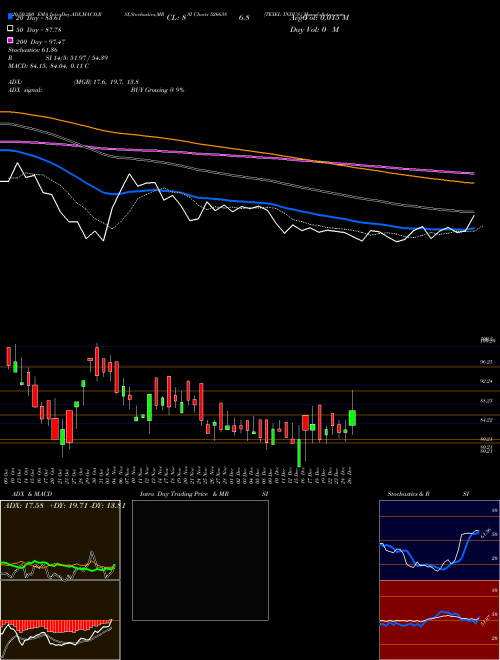Click the 'MACD: 84.15, 84.04, 0.11 C' line
Screen dimensions: 500x660
pyautogui.click(x=48, y=66)
